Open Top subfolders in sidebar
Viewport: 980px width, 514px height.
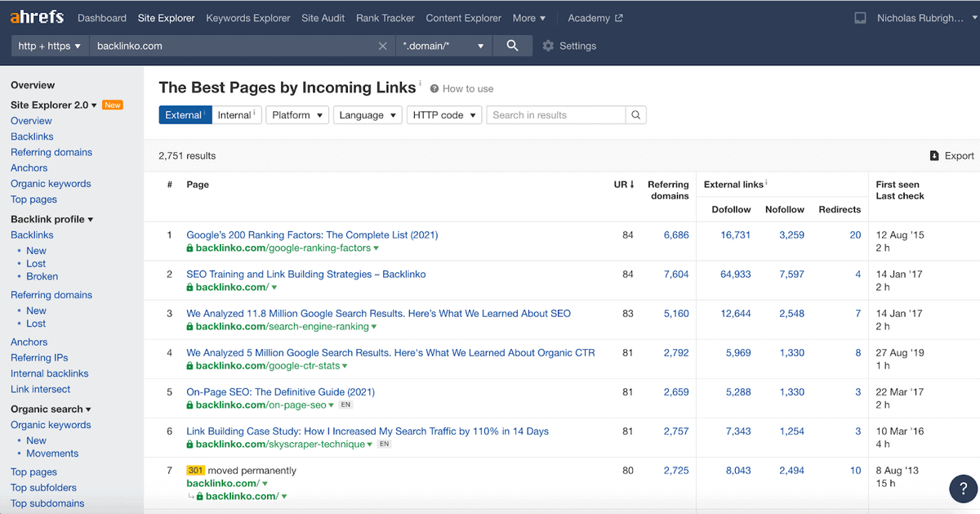point(43,487)
